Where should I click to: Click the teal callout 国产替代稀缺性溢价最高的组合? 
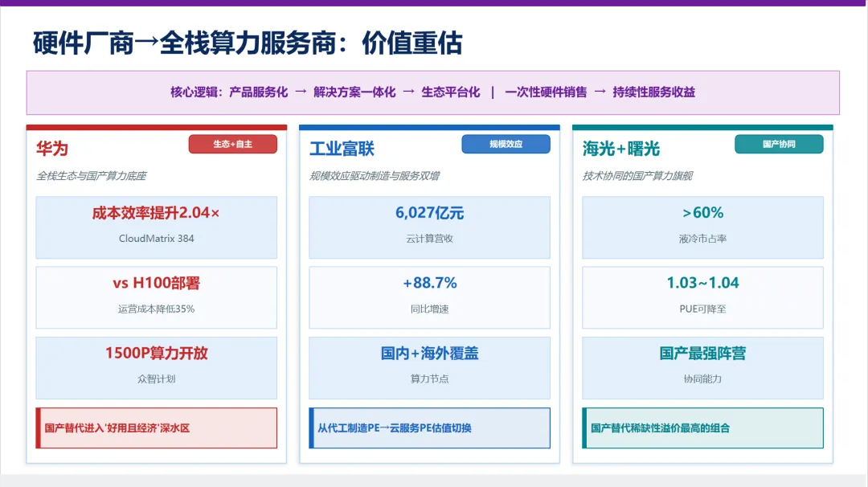pyautogui.click(x=703, y=428)
